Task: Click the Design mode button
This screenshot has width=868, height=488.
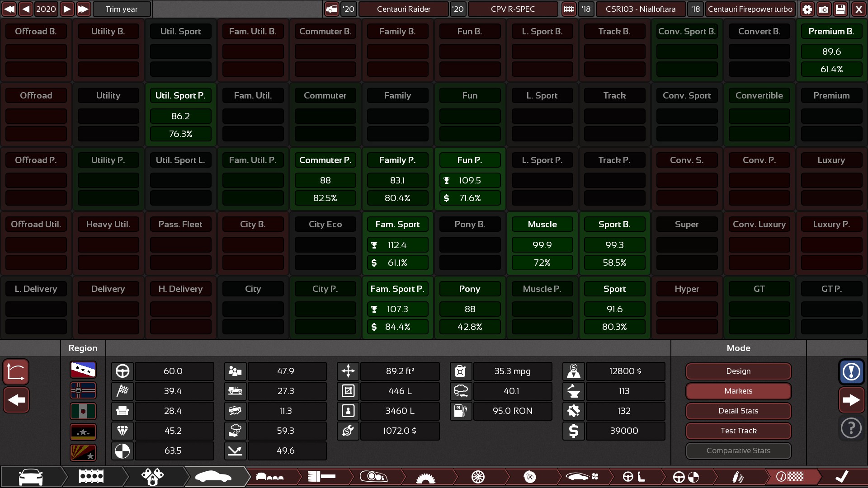Action: (738, 371)
